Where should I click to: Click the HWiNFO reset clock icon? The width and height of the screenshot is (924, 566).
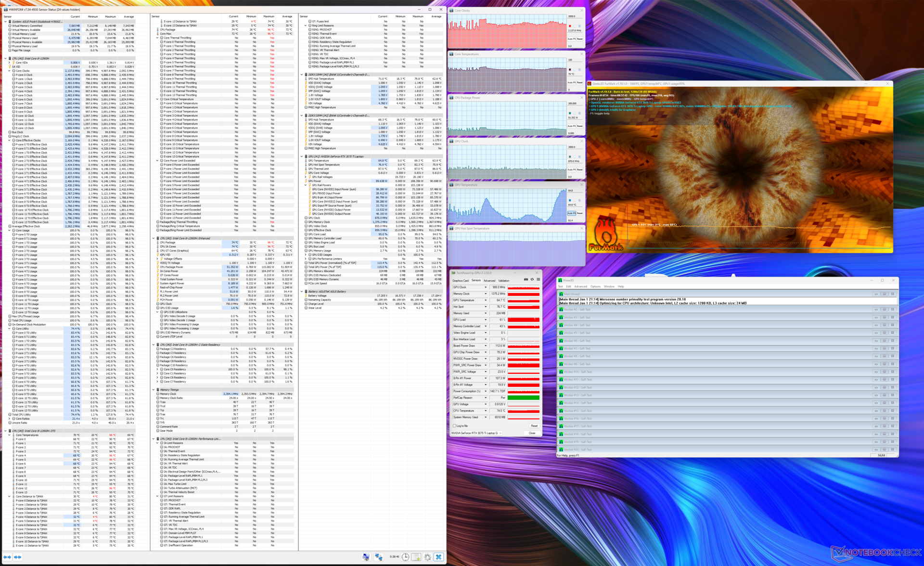tap(405, 557)
